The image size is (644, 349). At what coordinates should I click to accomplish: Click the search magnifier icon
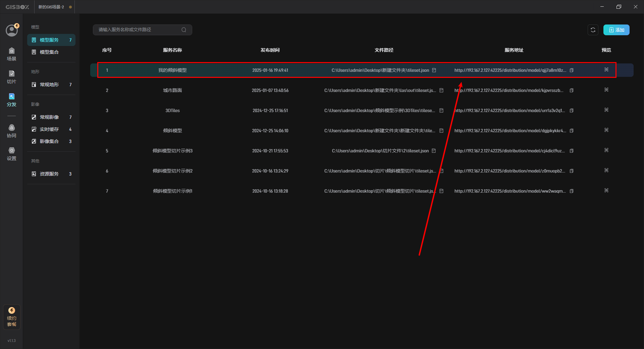[x=184, y=30]
